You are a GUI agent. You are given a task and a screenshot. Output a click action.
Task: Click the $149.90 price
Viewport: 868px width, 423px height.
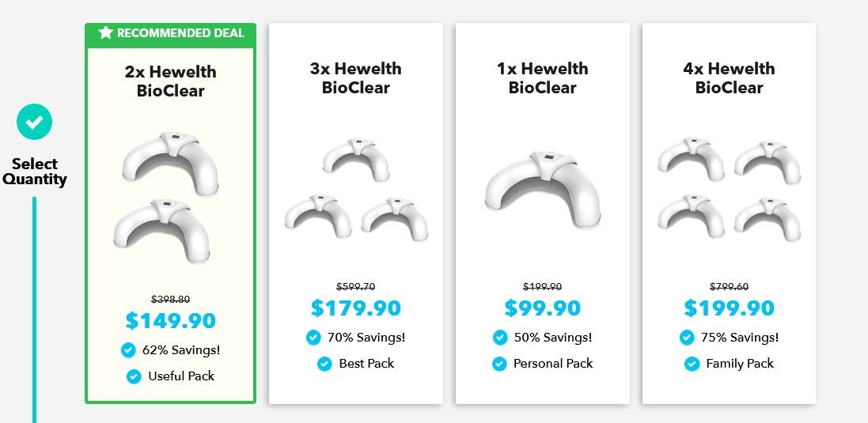click(x=170, y=321)
